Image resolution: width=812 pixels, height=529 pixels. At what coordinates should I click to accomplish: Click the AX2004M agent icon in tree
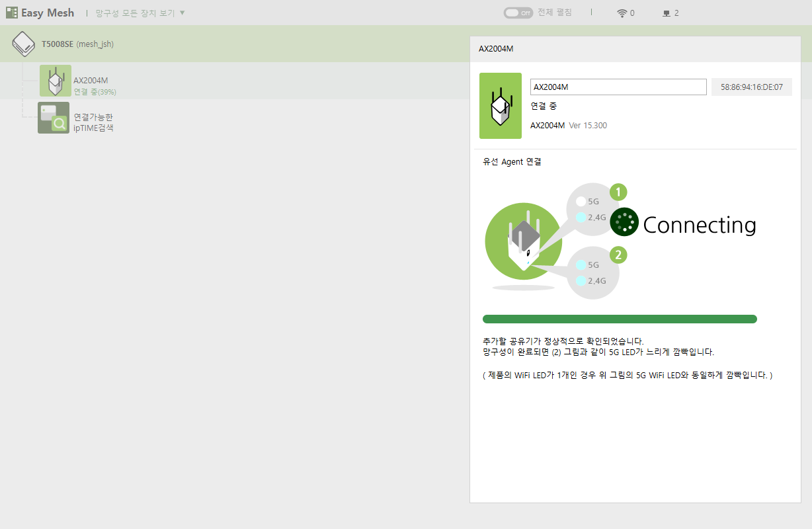click(x=56, y=81)
